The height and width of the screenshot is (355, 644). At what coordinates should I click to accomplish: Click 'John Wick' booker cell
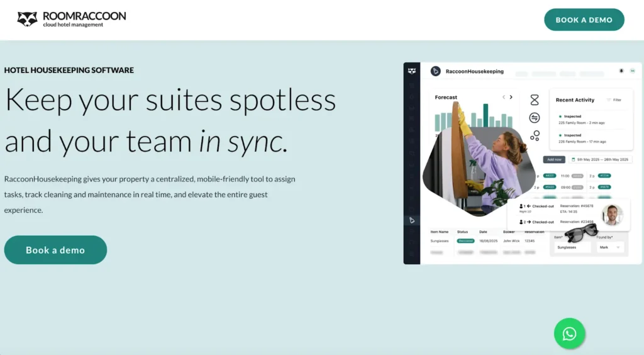[511, 241]
